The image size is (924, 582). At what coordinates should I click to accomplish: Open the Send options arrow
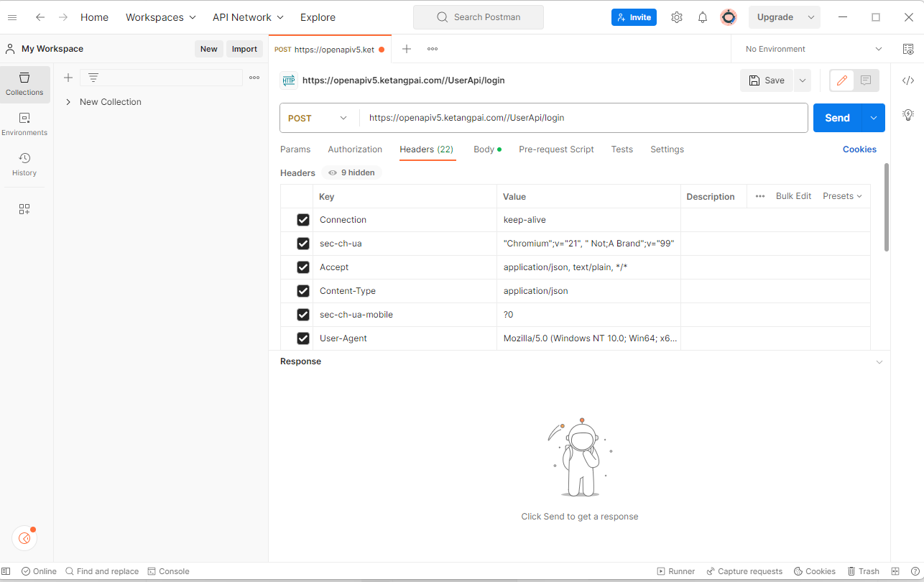click(x=873, y=118)
